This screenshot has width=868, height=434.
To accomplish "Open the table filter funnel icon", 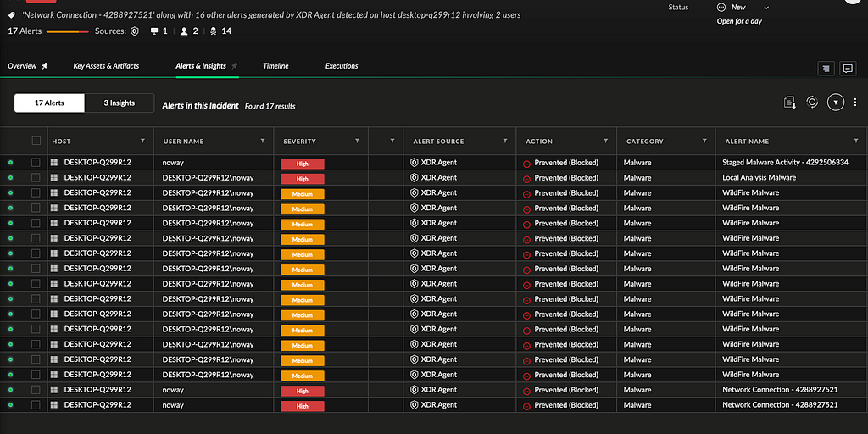I will point(836,103).
